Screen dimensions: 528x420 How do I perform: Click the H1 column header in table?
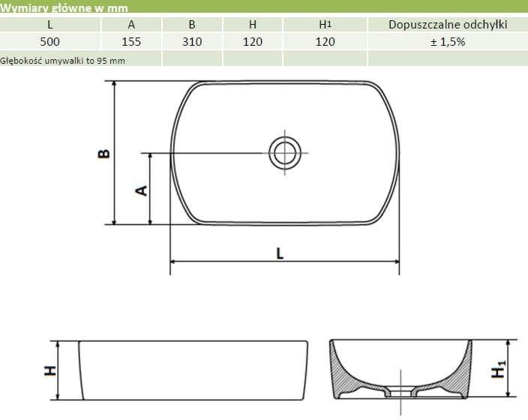tap(325, 25)
